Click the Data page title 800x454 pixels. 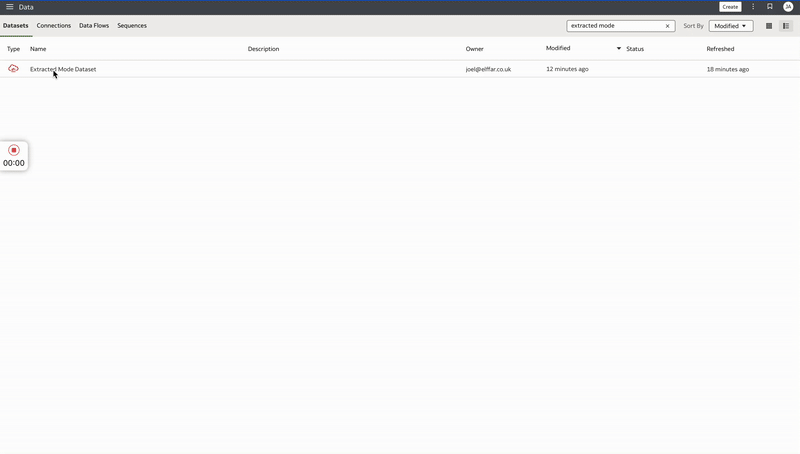tap(26, 7)
